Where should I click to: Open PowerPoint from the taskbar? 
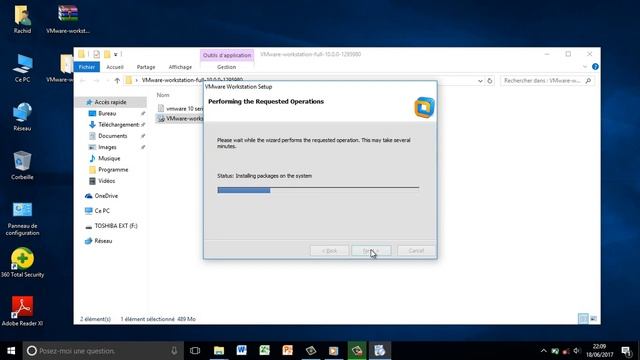[287, 351]
